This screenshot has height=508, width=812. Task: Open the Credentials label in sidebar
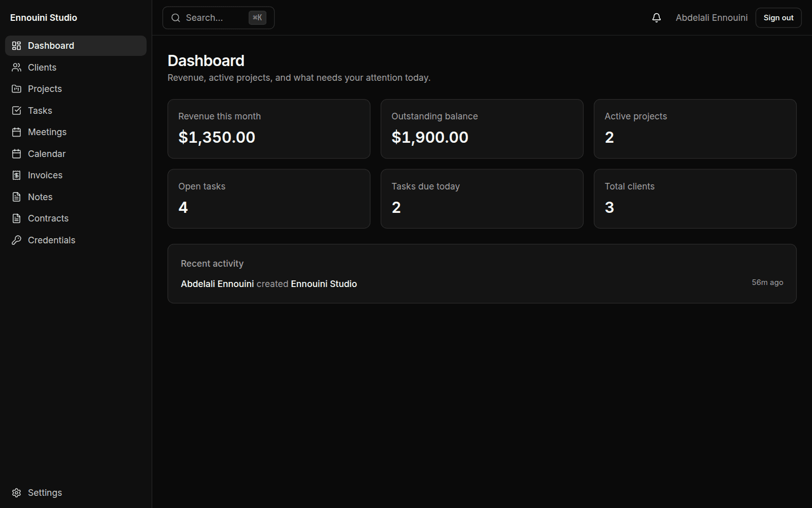(51, 240)
